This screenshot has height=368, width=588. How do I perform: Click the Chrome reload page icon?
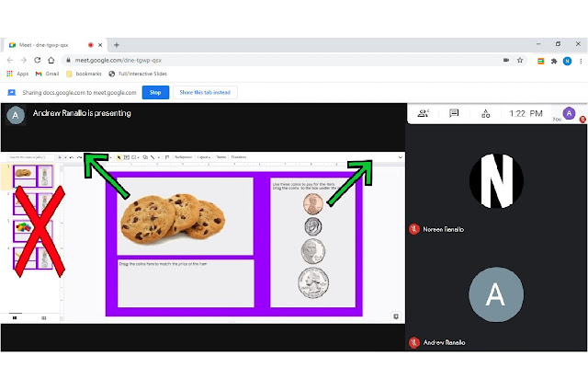[x=36, y=60]
